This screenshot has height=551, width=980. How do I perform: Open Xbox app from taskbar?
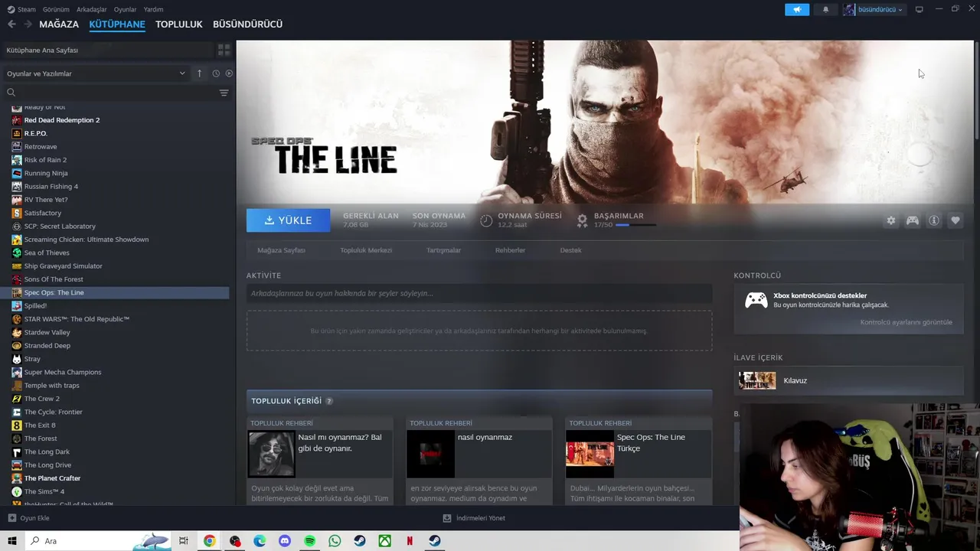tap(384, 541)
